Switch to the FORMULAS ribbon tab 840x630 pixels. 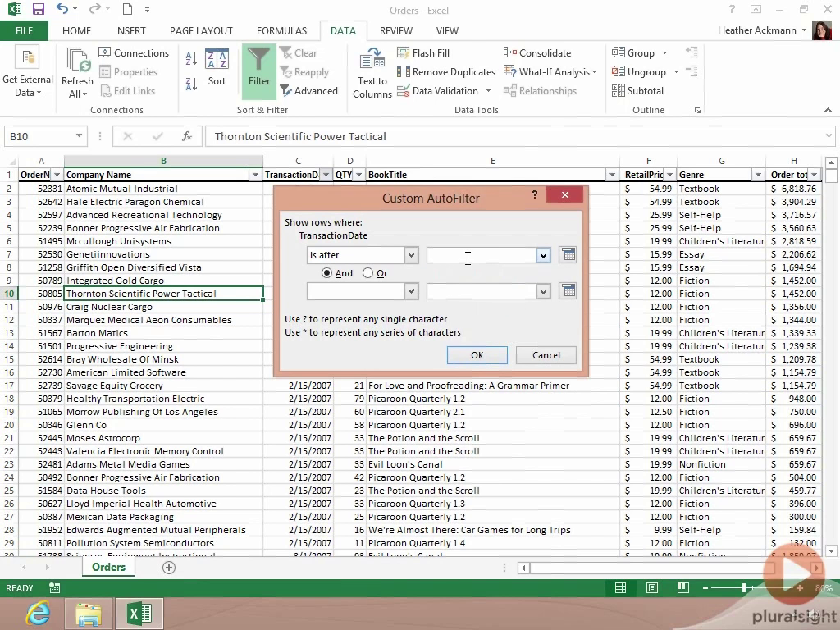click(x=281, y=31)
